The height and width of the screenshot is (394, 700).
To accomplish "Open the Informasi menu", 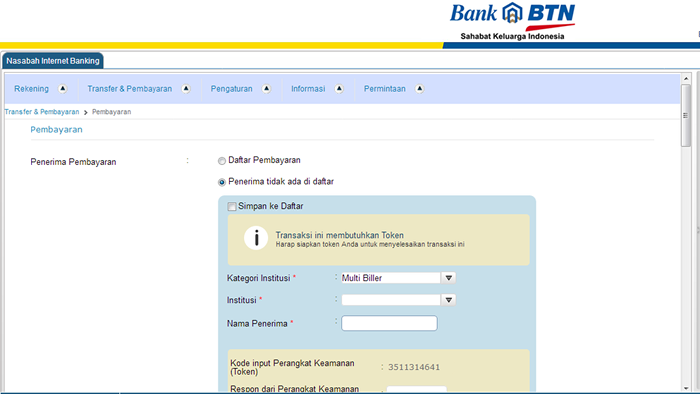I will (308, 89).
